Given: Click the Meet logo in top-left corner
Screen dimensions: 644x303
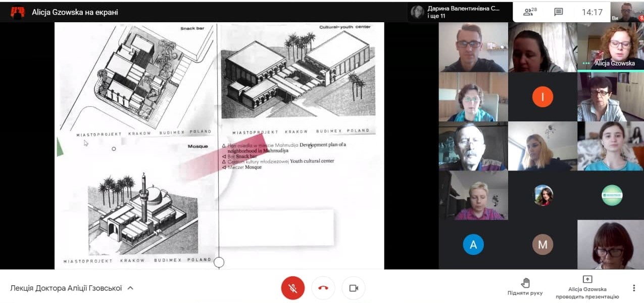Looking at the screenshot, I should tap(18, 12).
